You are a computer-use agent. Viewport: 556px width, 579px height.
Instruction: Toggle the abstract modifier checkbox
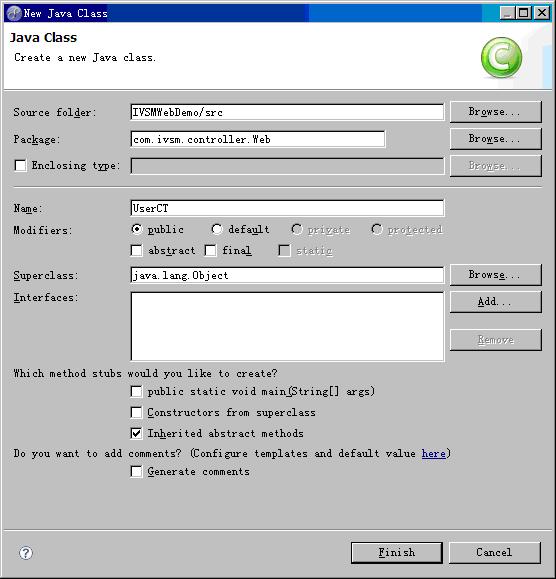pyautogui.click(x=137, y=250)
